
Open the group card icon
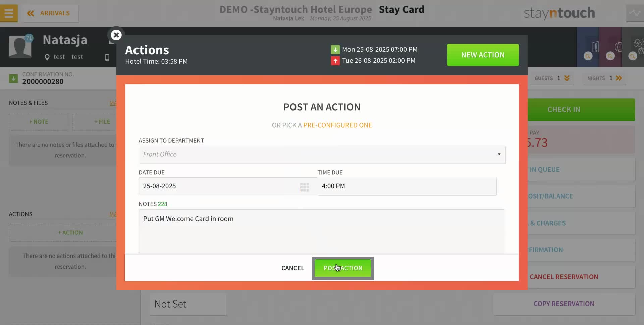pos(638,46)
